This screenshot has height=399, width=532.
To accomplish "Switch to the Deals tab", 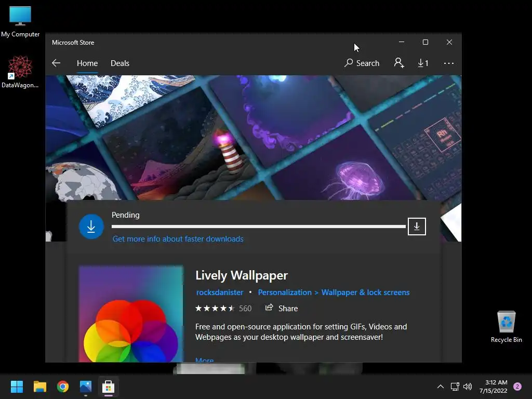I will (120, 63).
